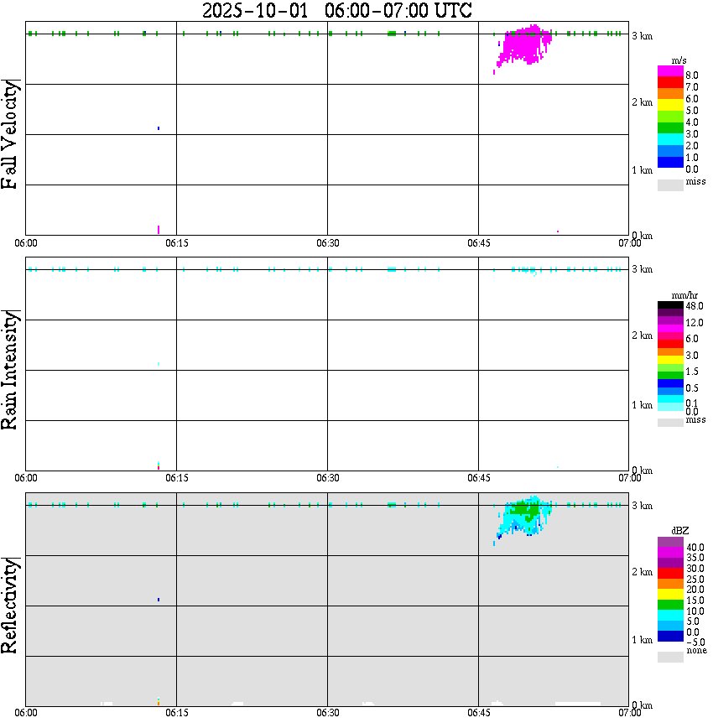Click the "06:15" tick under Fall Velocity panel
Image resolution: width=713 pixels, height=728 pixels.
click(176, 243)
